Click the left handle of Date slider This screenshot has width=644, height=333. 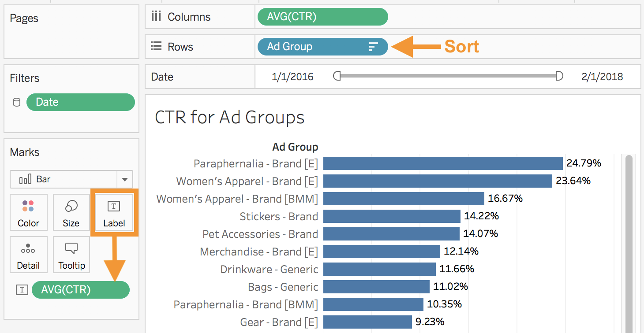point(337,76)
